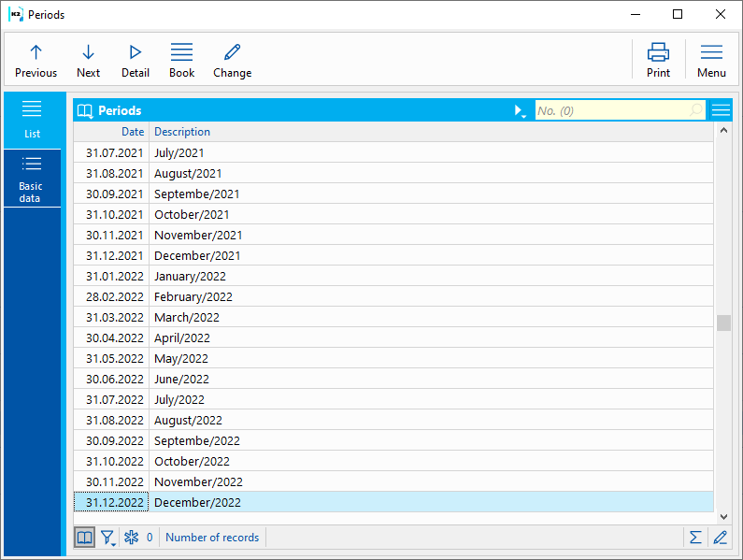Switch to Book view in toolbar
743x560 pixels.
click(182, 61)
